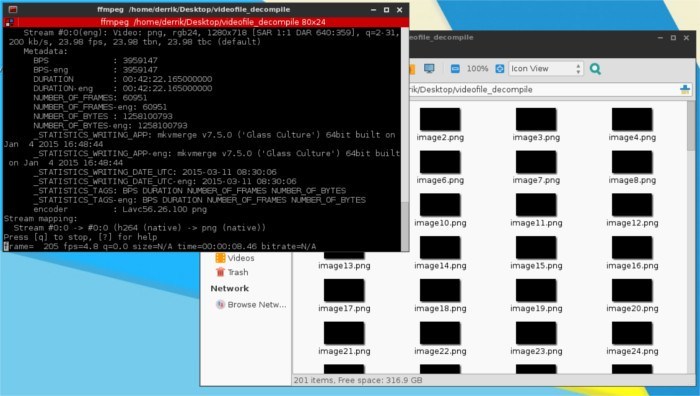Click the 100% zoom level text
The image size is (700, 396).
(477, 69)
